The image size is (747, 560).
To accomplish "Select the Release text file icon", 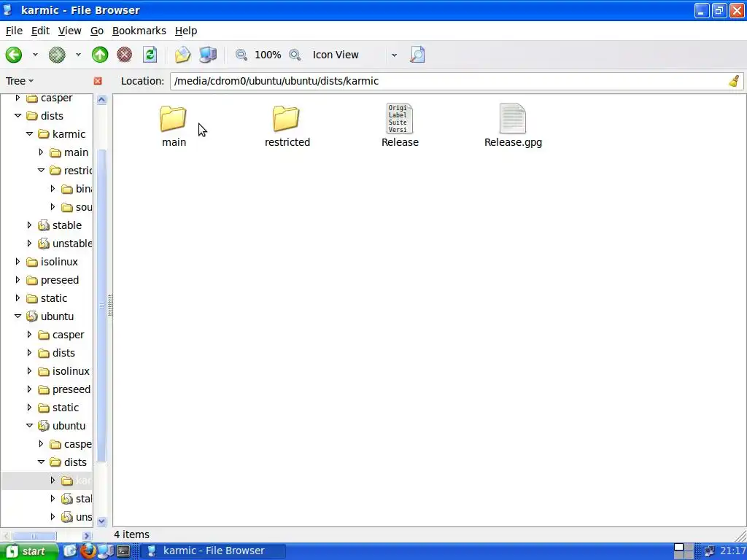I will (399, 119).
